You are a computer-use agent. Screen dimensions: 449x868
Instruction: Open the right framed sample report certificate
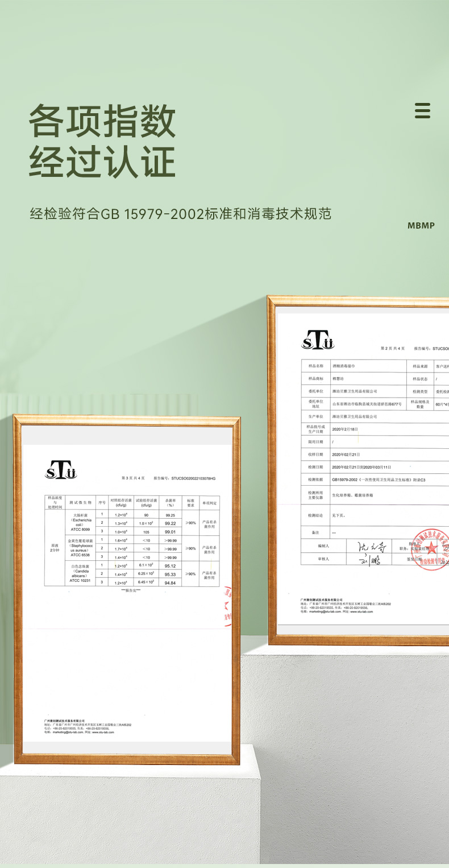(x=358, y=470)
